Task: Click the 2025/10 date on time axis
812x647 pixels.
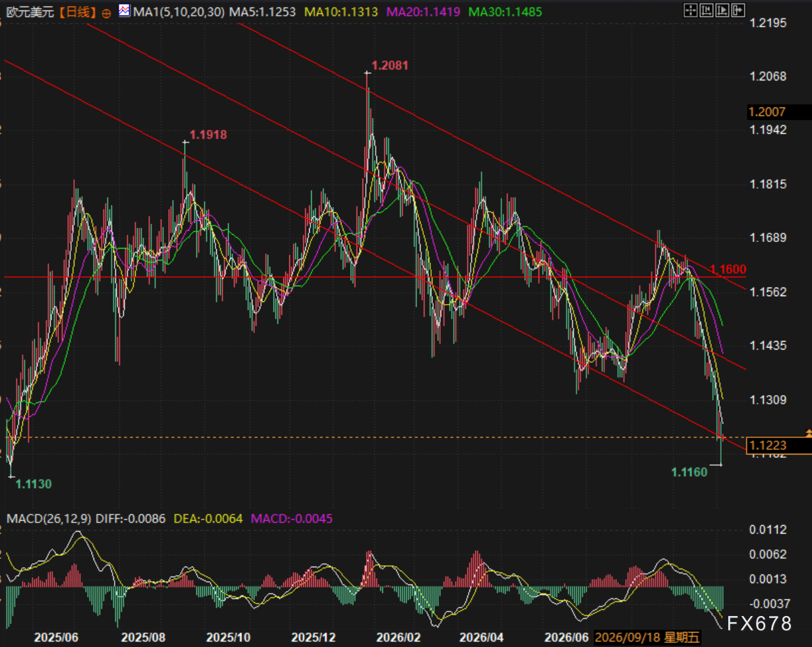Action: click(x=228, y=638)
